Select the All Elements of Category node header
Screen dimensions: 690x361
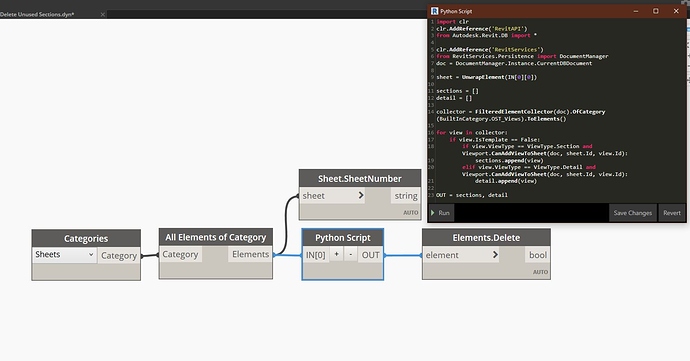tap(216, 237)
